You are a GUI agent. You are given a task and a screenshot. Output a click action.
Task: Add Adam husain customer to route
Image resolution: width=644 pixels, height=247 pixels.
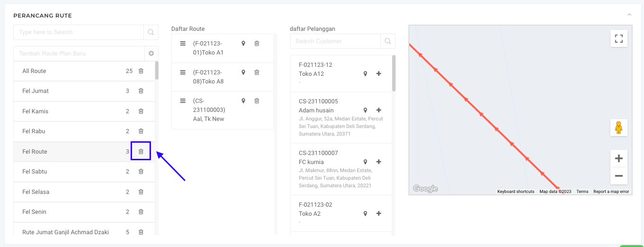(379, 110)
